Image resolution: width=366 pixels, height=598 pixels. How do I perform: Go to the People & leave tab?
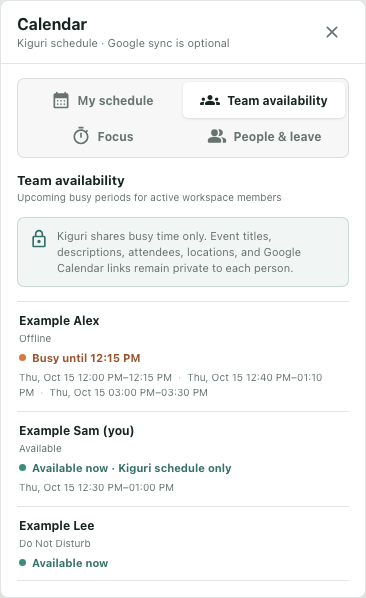tap(264, 136)
